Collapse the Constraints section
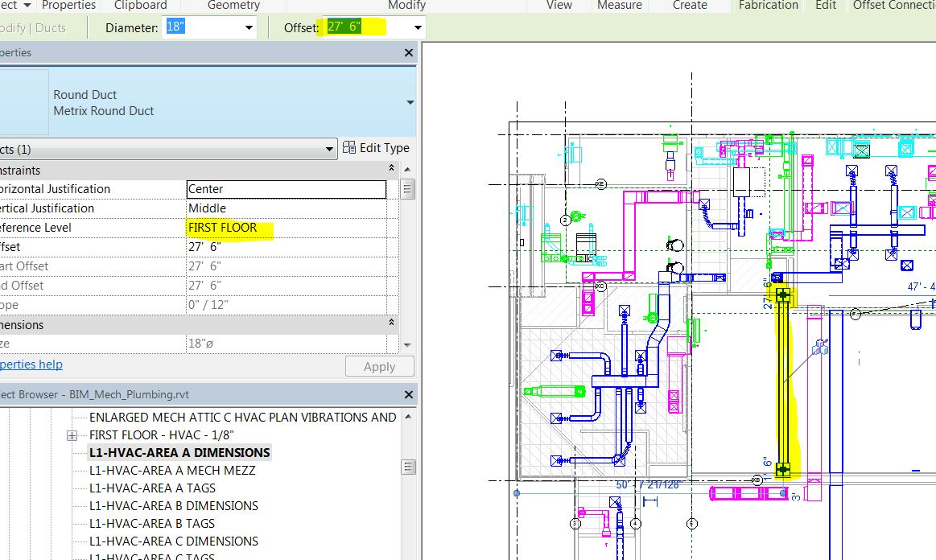Image resolution: width=936 pixels, height=560 pixels. (391, 169)
